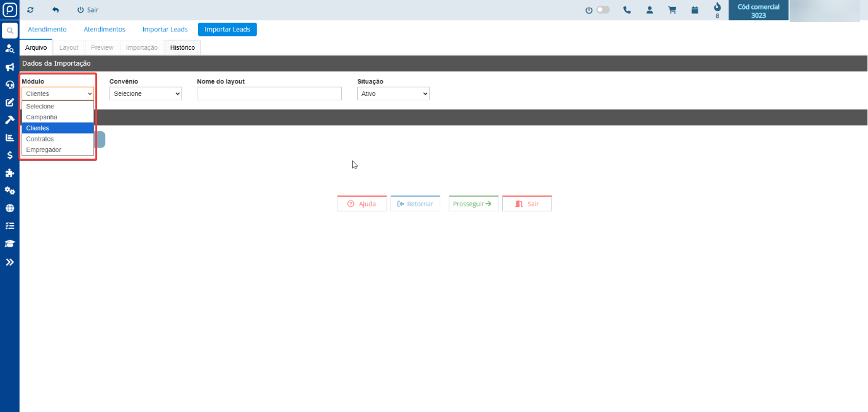This screenshot has height=412, width=868.
Task: Select Contratos in Módulo list
Action: click(40, 139)
